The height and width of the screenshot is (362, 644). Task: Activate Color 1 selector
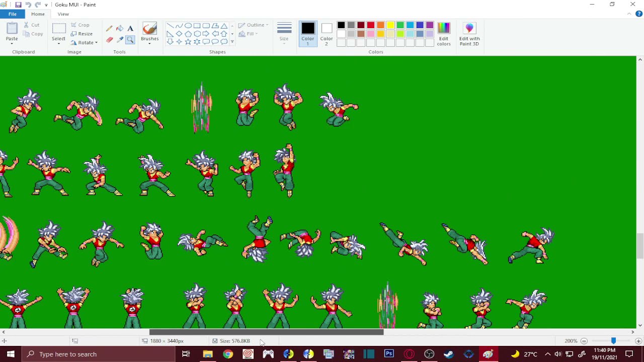point(308,34)
